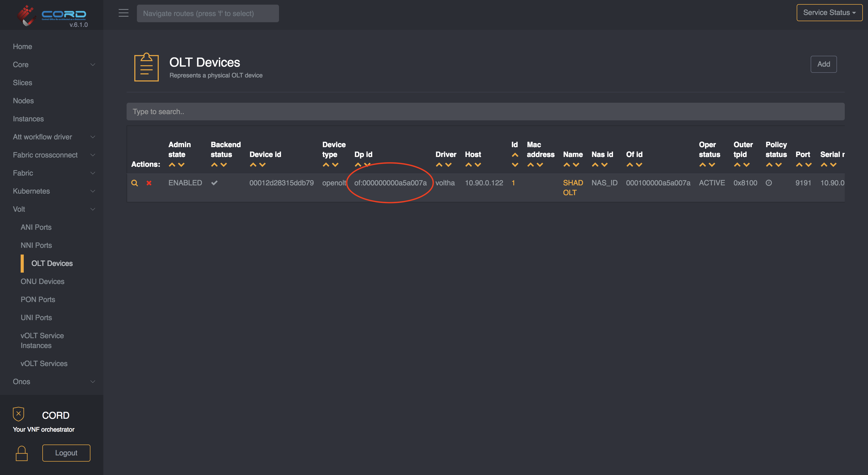The width and height of the screenshot is (868, 475).
Task: Open the Instances page
Action: (28, 119)
